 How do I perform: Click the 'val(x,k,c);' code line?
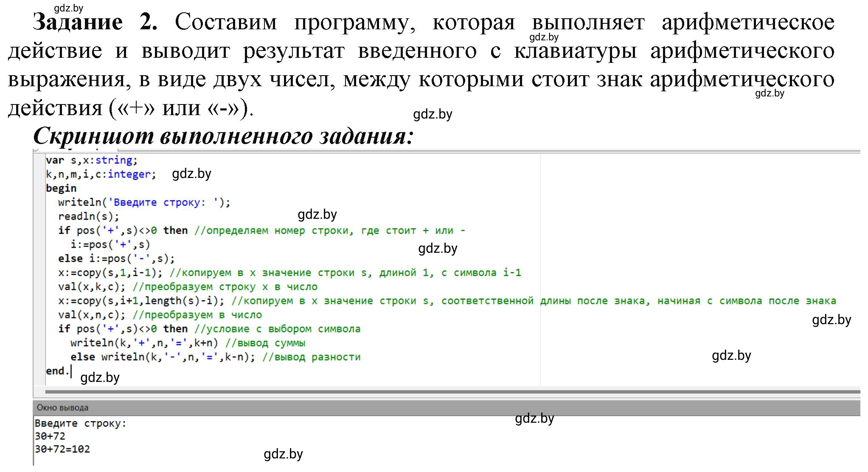[x=92, y=286]
